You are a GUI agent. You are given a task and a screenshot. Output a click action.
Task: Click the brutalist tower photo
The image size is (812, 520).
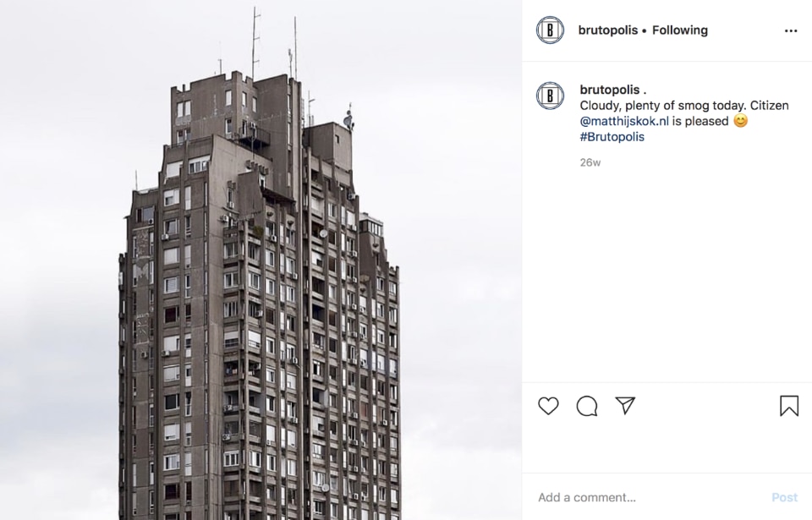coord(261,260)
